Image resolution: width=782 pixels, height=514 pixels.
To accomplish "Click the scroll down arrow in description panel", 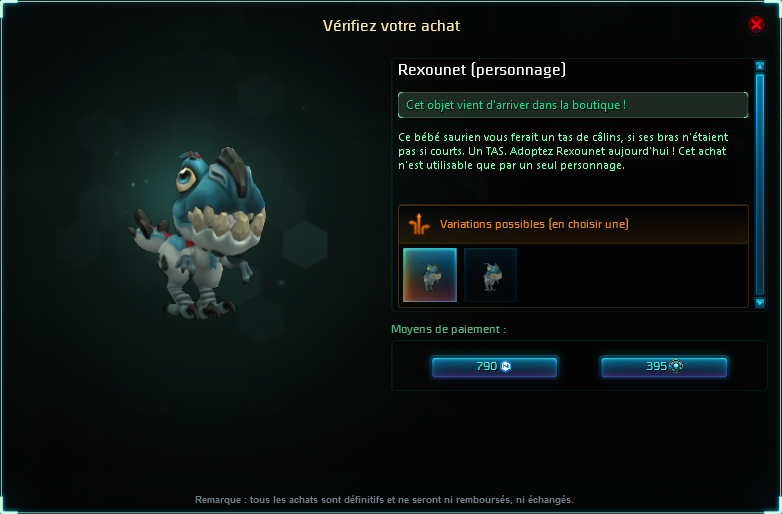I will pyautogui.click(x=760, y=303).
